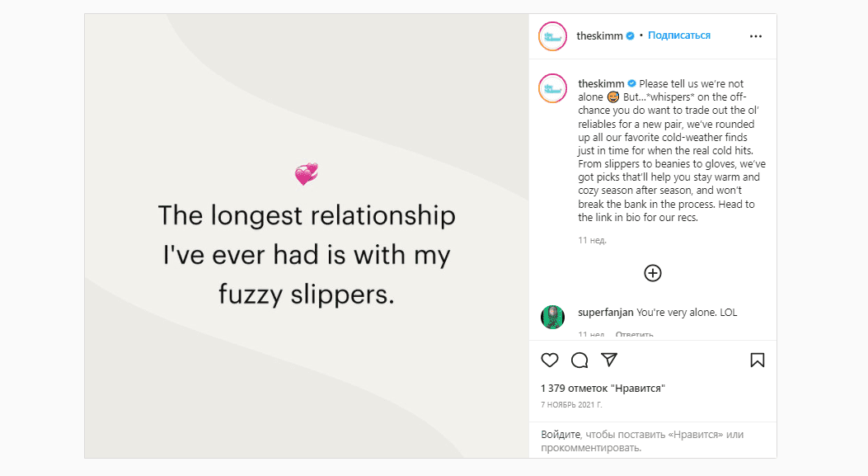This screenshot has width=868, height=476.
Task: Save the post with the bookmark icon
Action: 757,360
